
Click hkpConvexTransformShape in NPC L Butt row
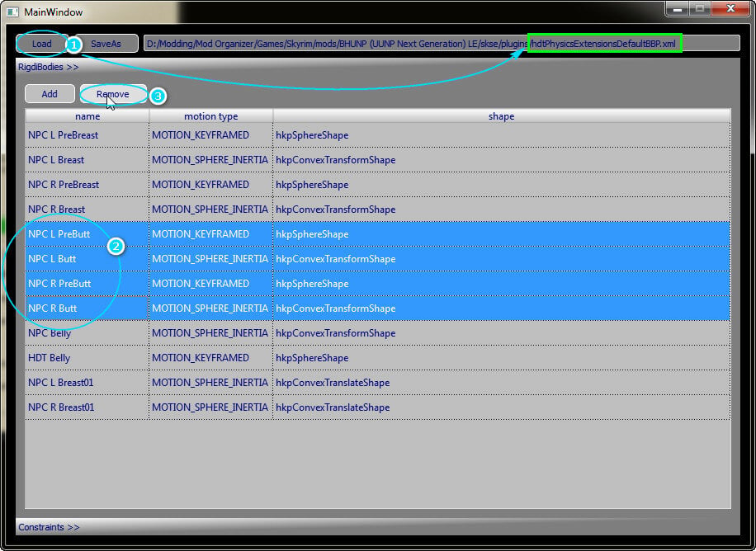click(x=336, y=259)
